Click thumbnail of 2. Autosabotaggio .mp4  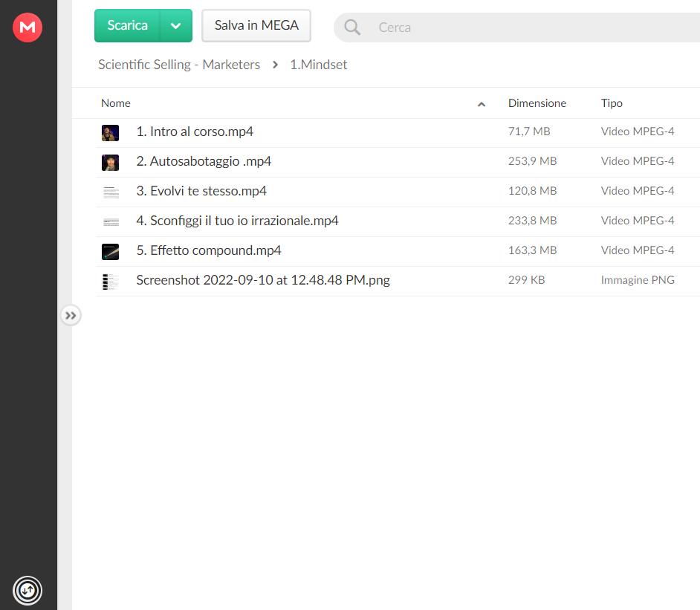pyautogui.click(x=110, y=163)
